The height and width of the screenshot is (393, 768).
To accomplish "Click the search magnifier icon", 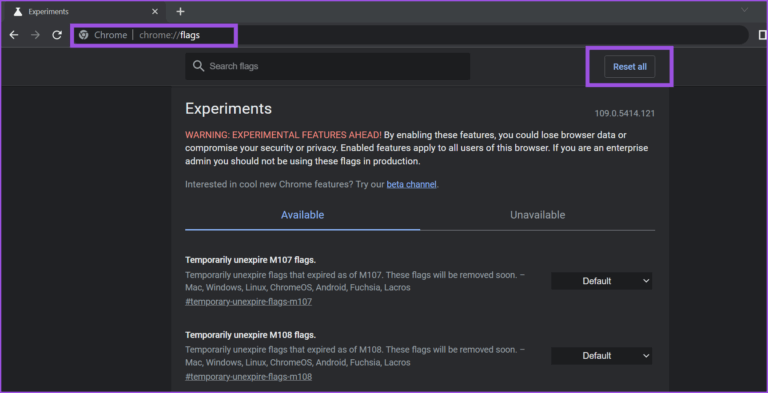I will pyautogui.click(x=198, y=66).
